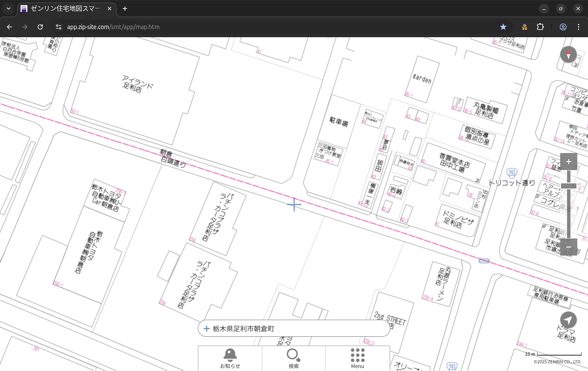
Task: View site information icon in address bar
Action: 59,27
